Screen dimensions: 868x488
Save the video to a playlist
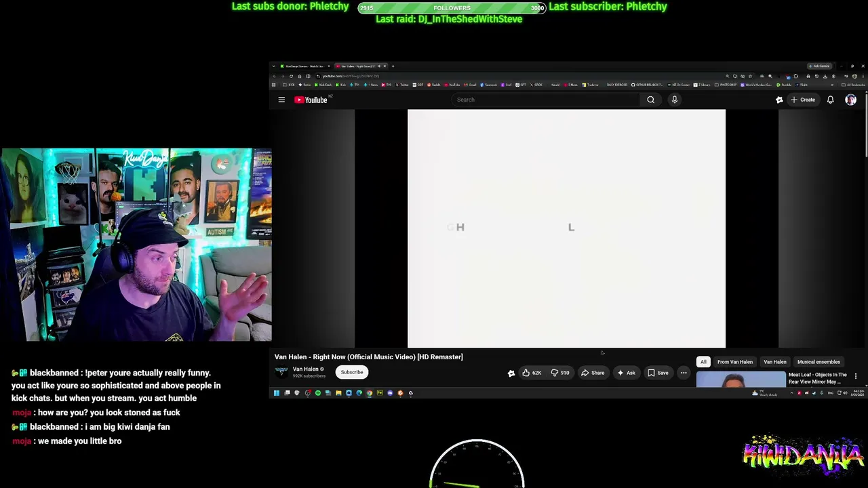click(x=658, y=373)
